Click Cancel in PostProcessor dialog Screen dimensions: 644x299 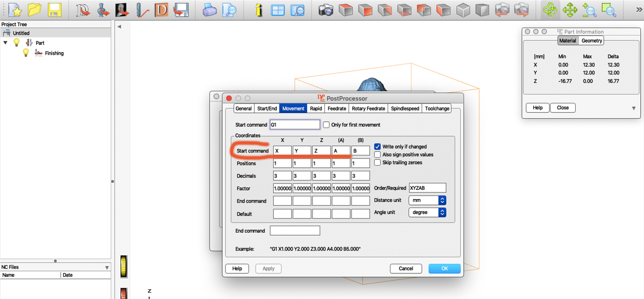[x=406, y=268]
